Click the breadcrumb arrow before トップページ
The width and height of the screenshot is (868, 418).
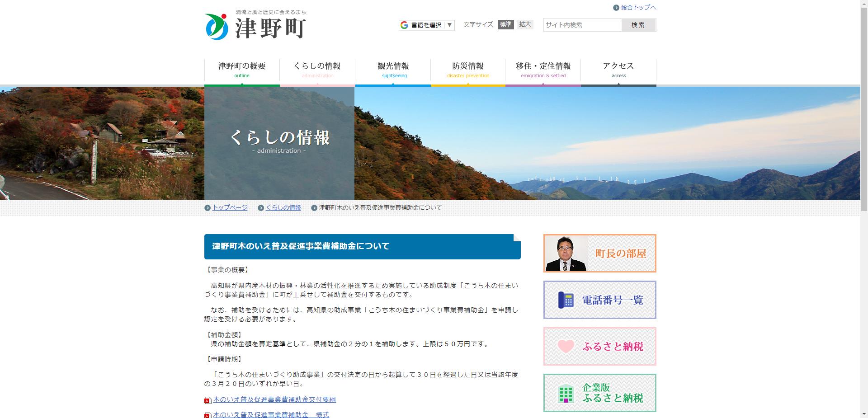pos(209,207)
